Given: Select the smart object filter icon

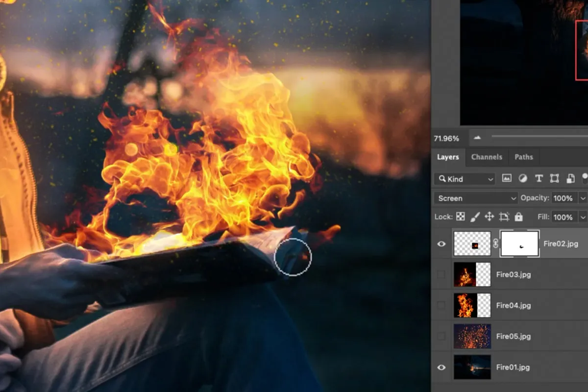Looking at the screenshot, I should coord(571,179).
